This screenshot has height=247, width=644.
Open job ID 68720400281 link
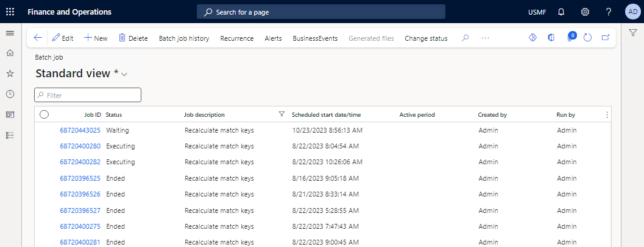(80, 242)
